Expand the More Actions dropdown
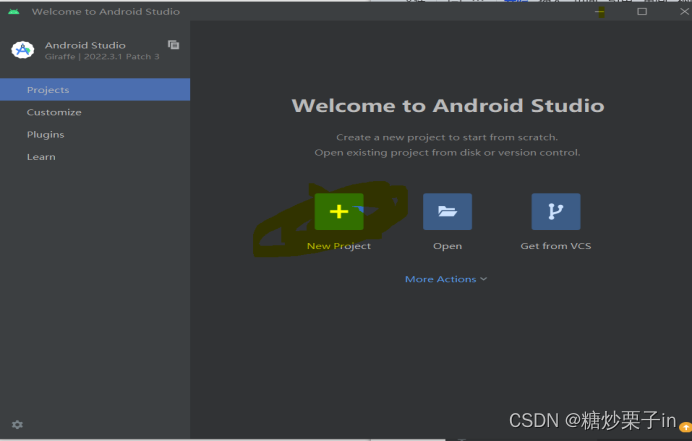Viewport: 692px width, 441px height. 446,279
